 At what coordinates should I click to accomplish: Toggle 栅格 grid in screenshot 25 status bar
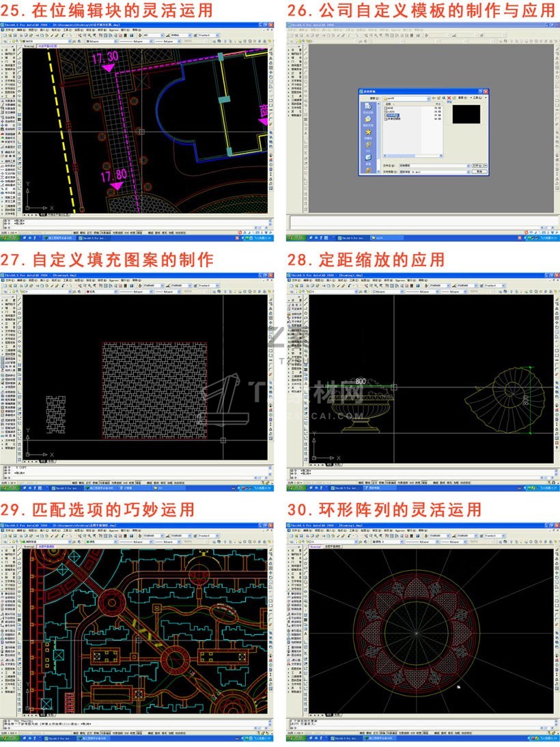tap(83, 232)
